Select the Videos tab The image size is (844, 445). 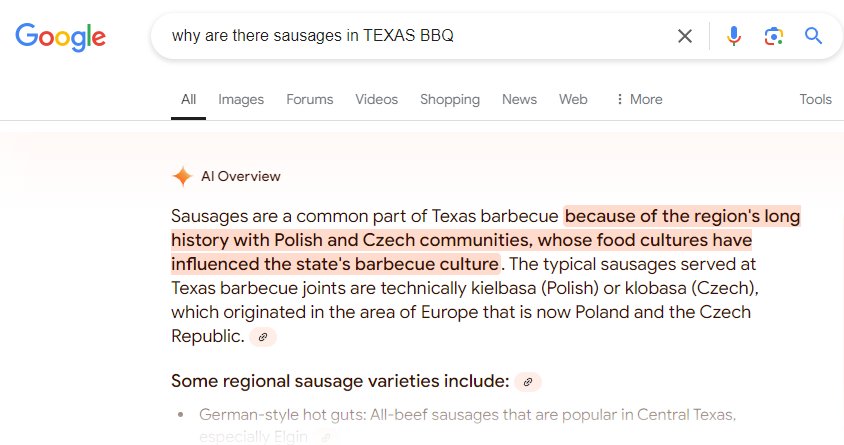click(x=376, y=99)
